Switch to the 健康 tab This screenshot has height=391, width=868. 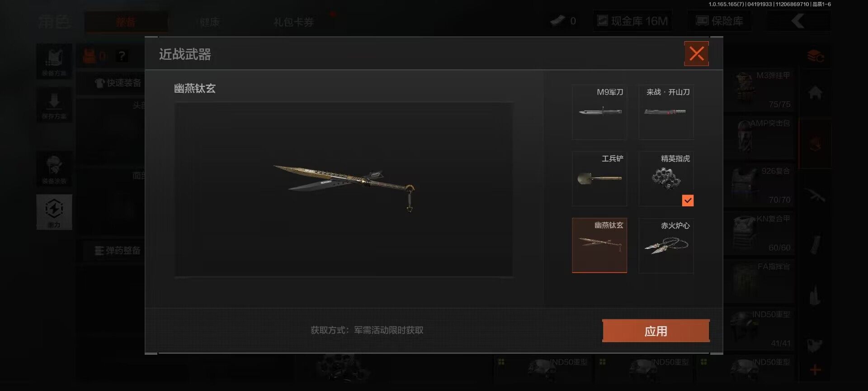pos(209,22)
